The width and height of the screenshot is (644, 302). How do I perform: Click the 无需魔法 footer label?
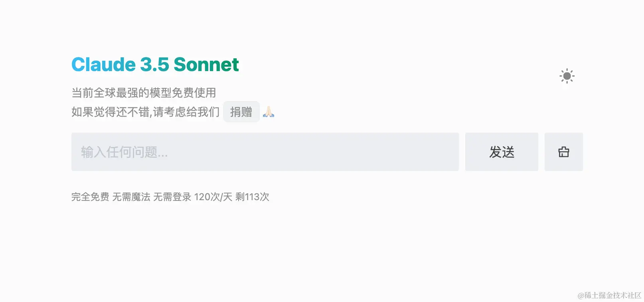point(131,197)
